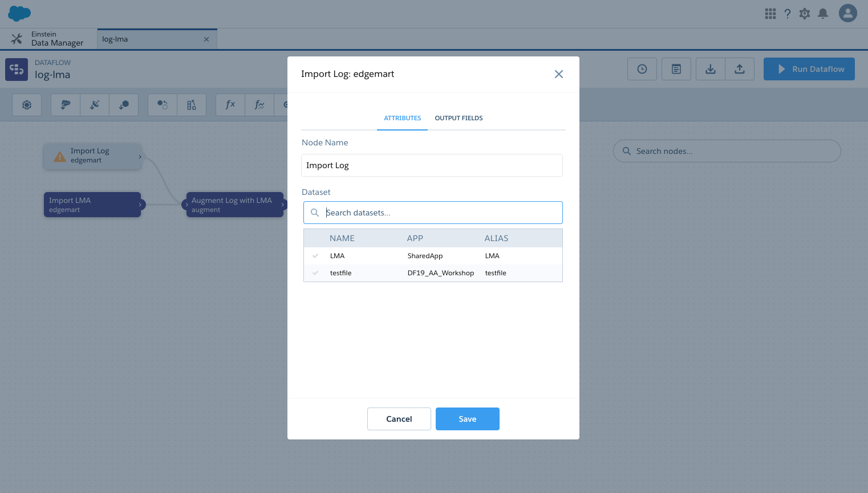Click the Dataflow icon beside log-lma
This screenshot has width=868, height=493.
(17, 70)
